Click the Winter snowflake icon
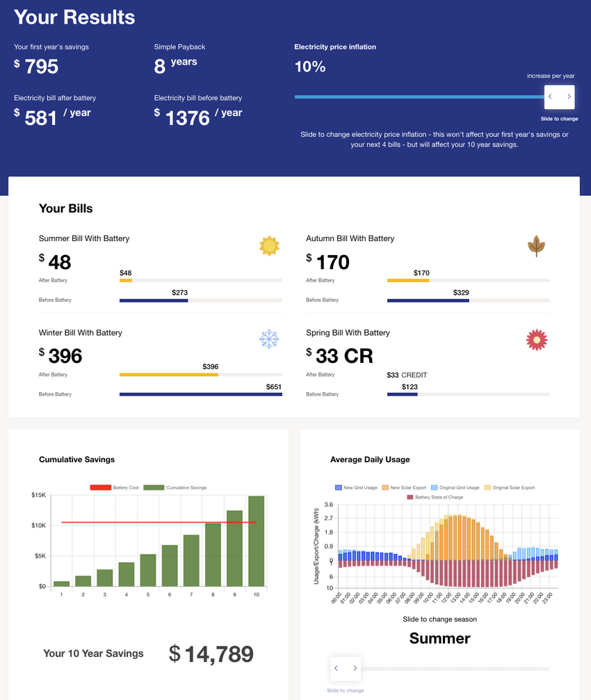The height and width of the screenshot is (700, 591). click(x=269, y=339)
